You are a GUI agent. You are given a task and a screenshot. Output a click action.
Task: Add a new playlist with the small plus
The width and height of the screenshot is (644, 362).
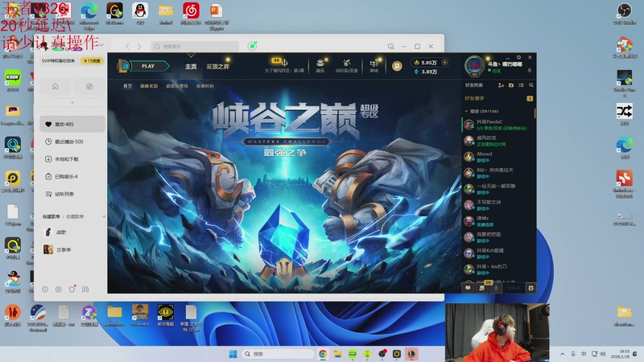point(104,216)
